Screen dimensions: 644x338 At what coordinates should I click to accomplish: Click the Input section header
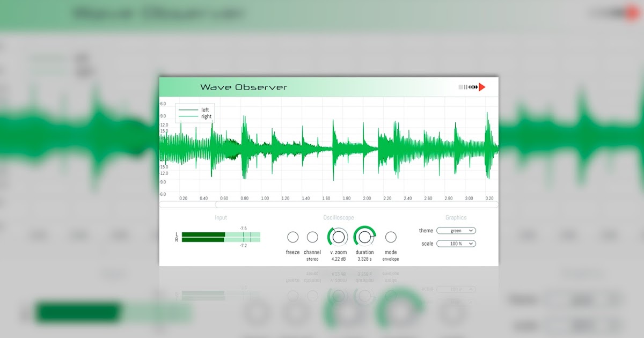point(221,217)
